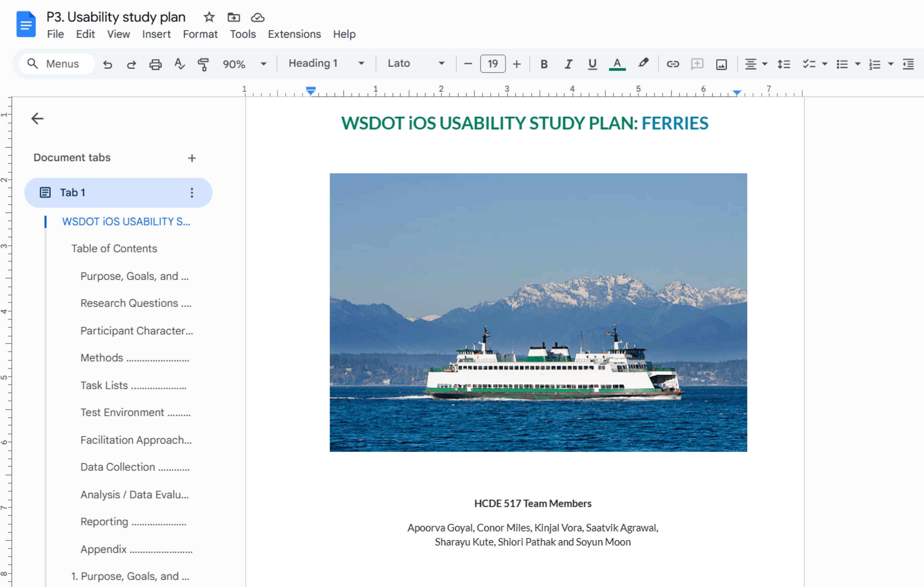Open the Format menu
This screenshot has width=924, height=587.
coord(200,34)
